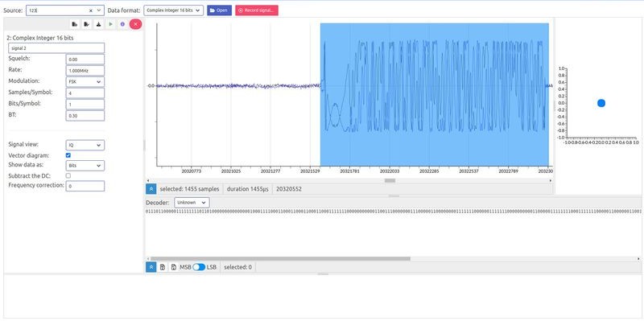Click the first file icon in signal toolbar
Viewport: 644px width, 321px height.
click(74, 24)
